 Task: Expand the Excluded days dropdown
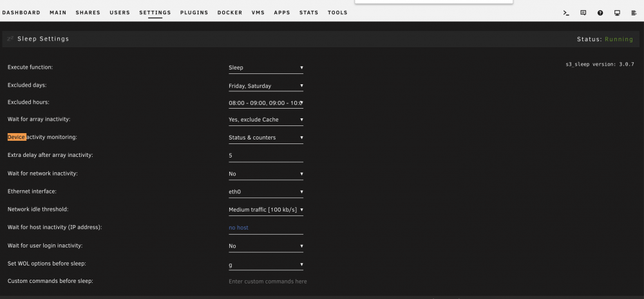(266, 86)
